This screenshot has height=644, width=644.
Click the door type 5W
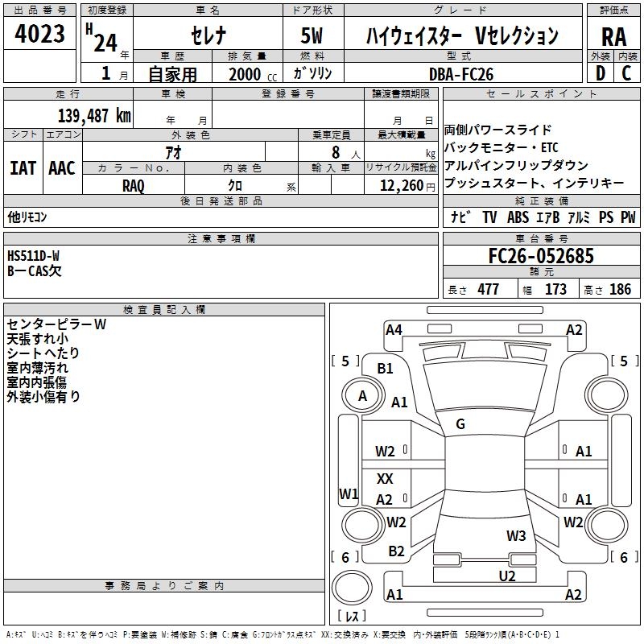pos(312,35)
